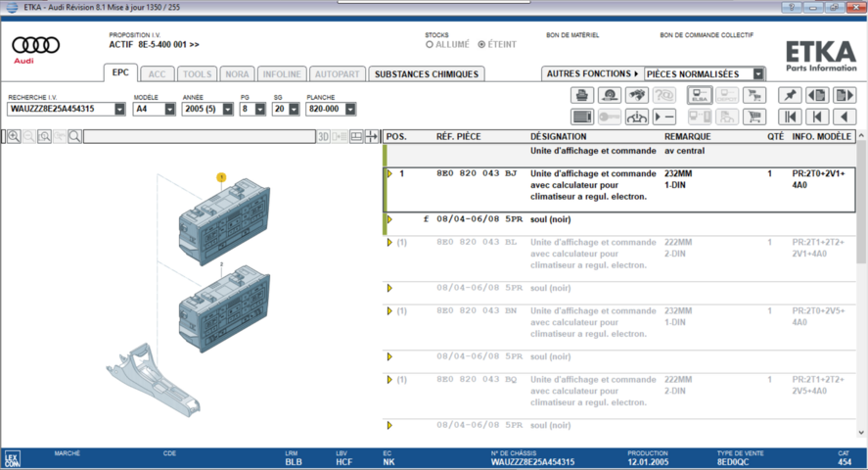Open the SG dropdown showing 20

pos(294,109)
